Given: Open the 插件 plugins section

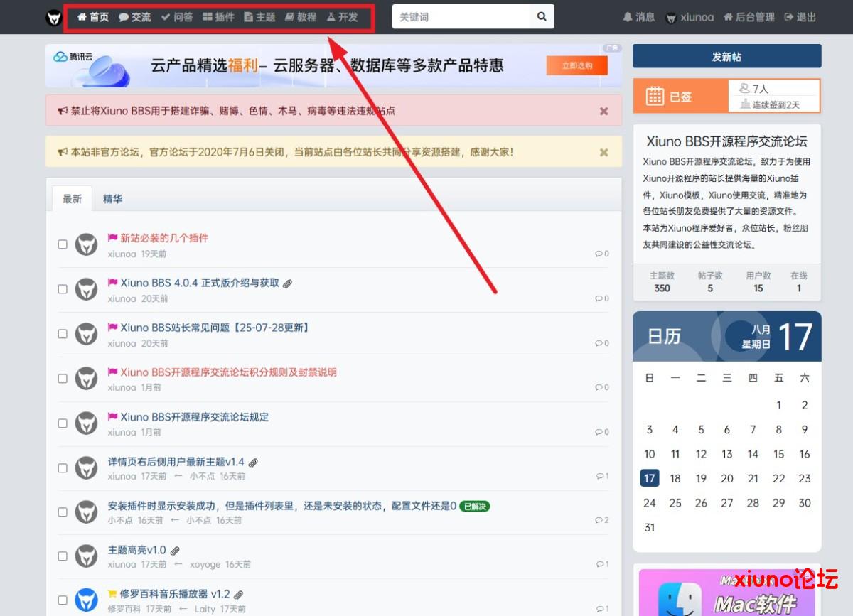Looking at the screenshot, I should tap(218, 17).
